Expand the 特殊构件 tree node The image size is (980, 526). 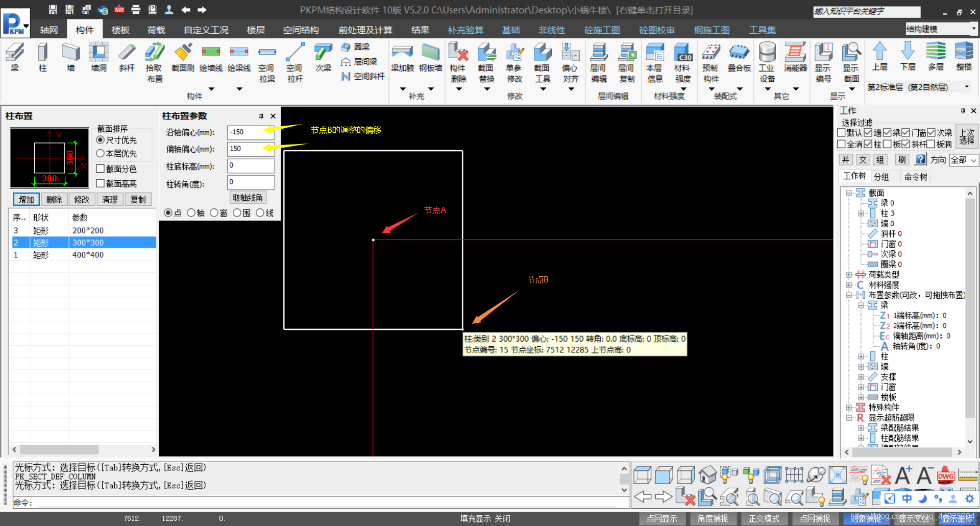(x=848, y=408)
